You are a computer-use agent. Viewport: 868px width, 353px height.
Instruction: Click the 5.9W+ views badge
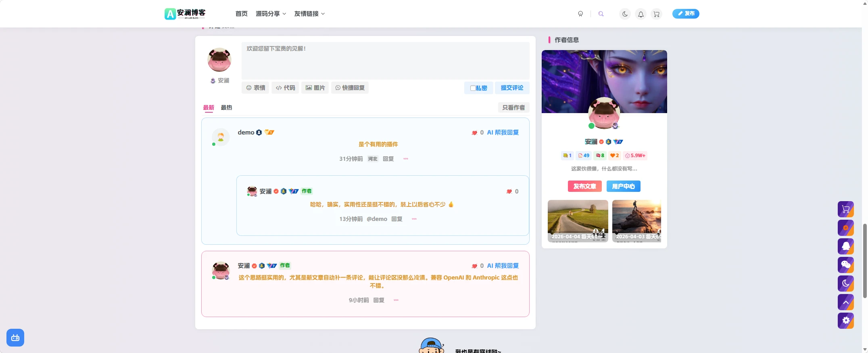point(635,155)
